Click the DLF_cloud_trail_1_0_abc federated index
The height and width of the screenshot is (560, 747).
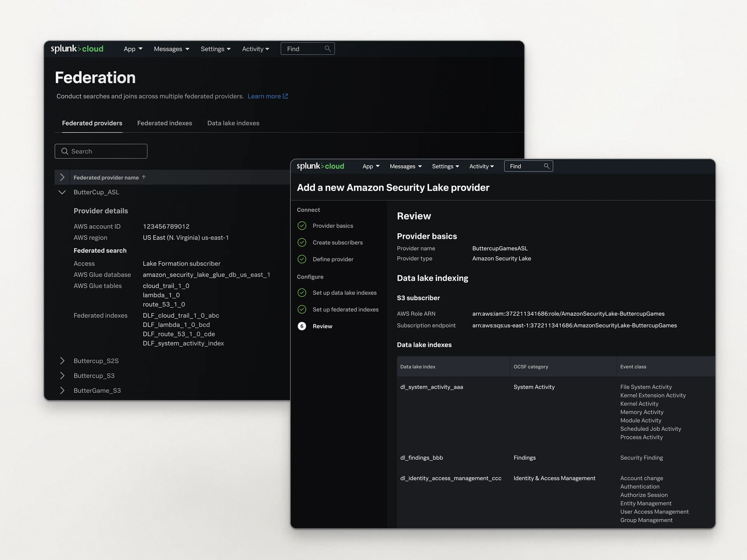(181, 315)
